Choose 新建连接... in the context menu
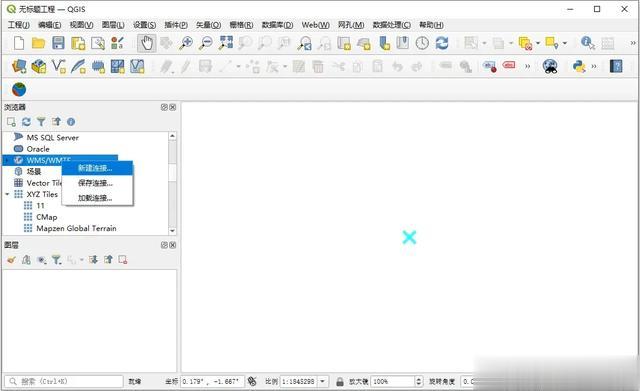 coord(97,168)
